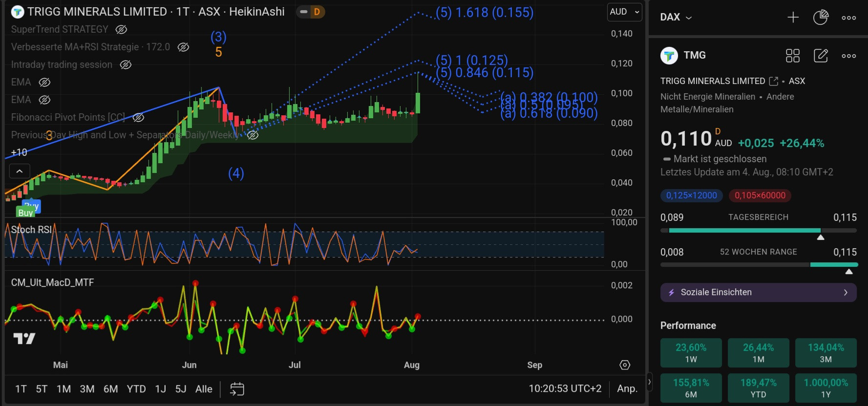The image size is (868, 406).
Task: Toggle visibility of Previous Day High and Low
Action: [253, 135]
